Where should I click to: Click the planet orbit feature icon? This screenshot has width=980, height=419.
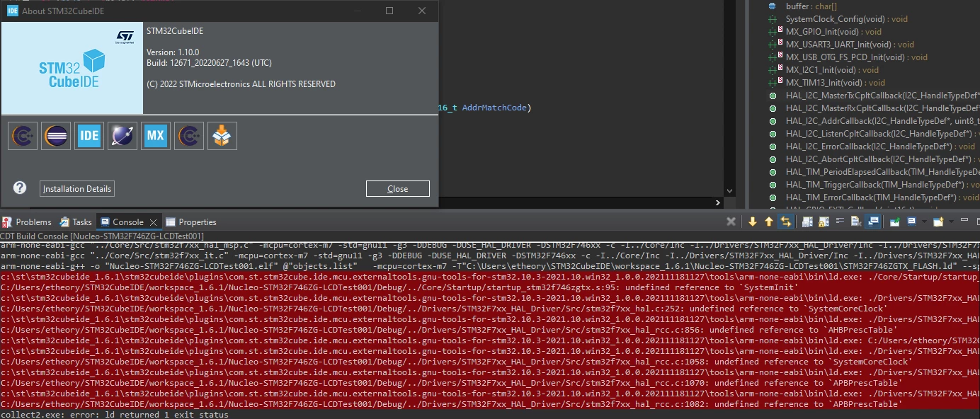click(x=122, y=135)
